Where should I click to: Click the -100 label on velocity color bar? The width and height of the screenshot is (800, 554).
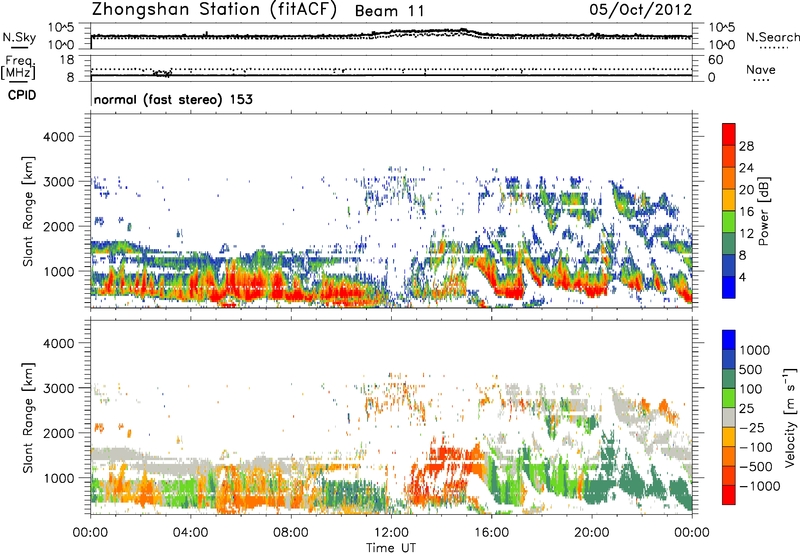(756, 447)
